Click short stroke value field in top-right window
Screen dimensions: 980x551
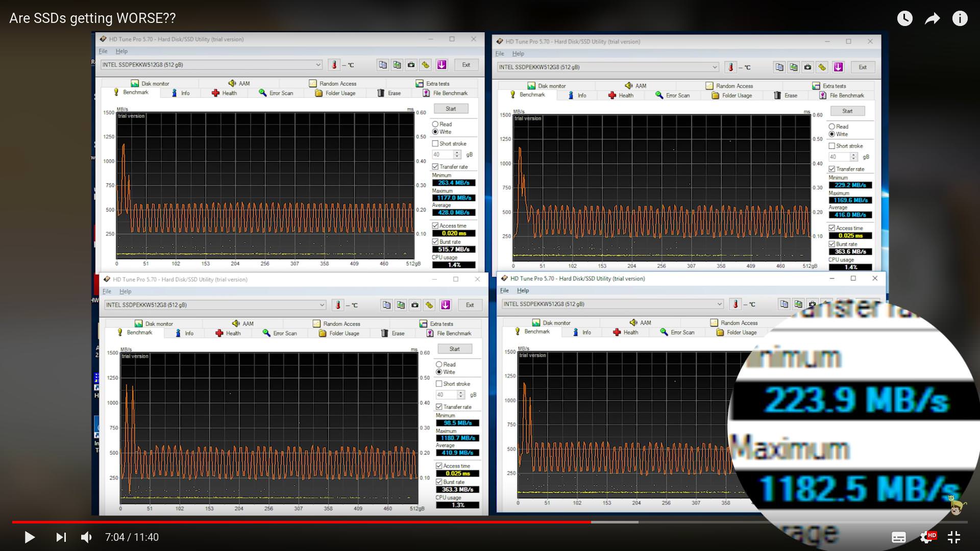(839, 157)
